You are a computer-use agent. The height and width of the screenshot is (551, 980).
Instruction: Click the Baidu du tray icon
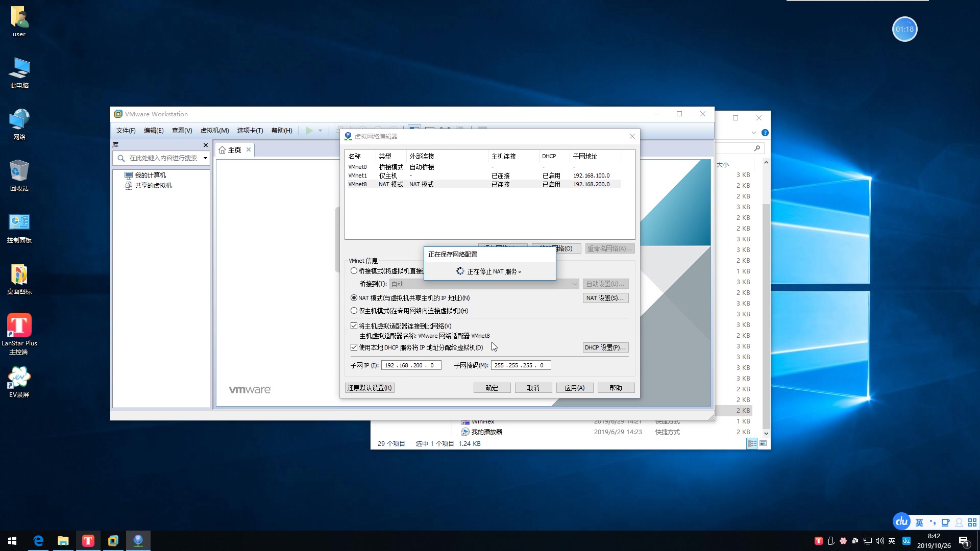pyautogui.click(x=906, y=541)
